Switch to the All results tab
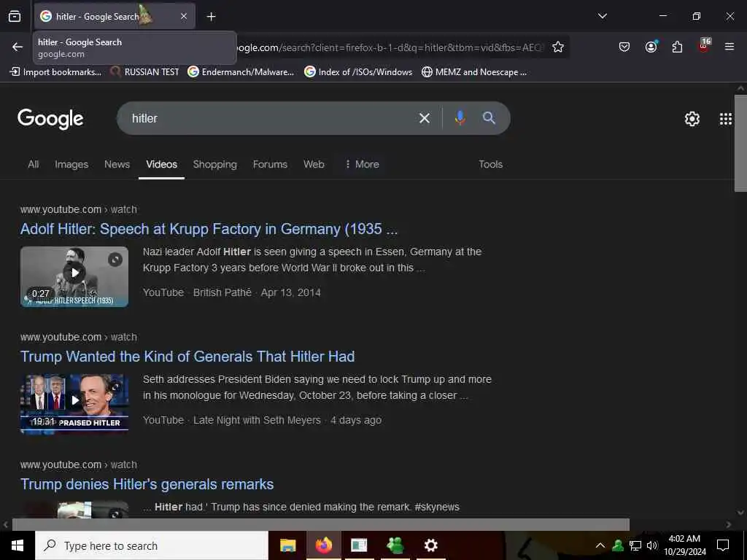The height and width of the screenshot is (560, 747). [34, 164]
